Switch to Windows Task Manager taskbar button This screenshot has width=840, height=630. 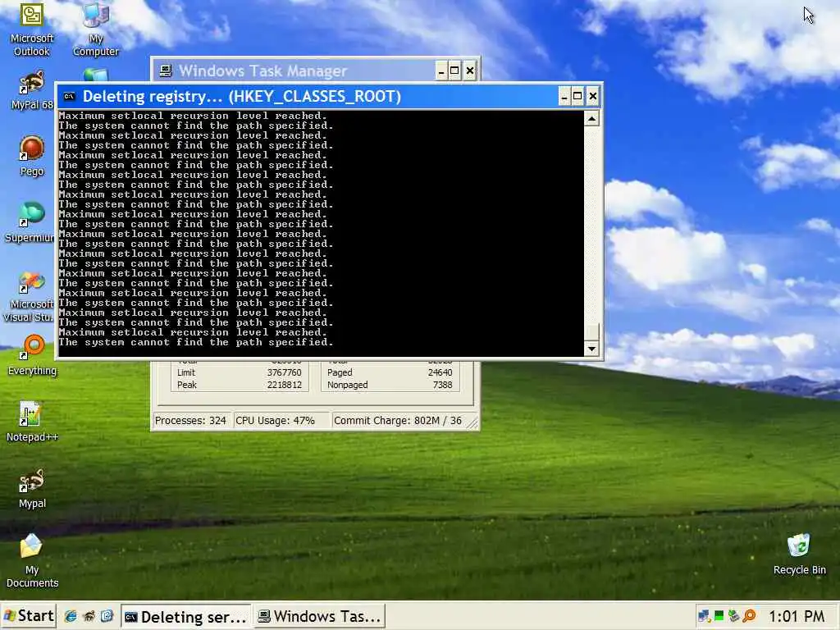(x=319, y=617)
